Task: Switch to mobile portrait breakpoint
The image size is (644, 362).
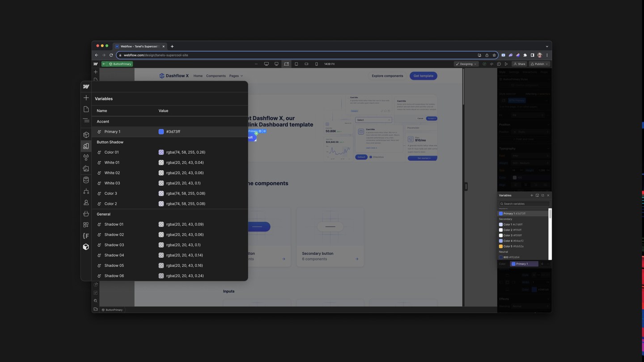Action: click(x=316, y=64)
